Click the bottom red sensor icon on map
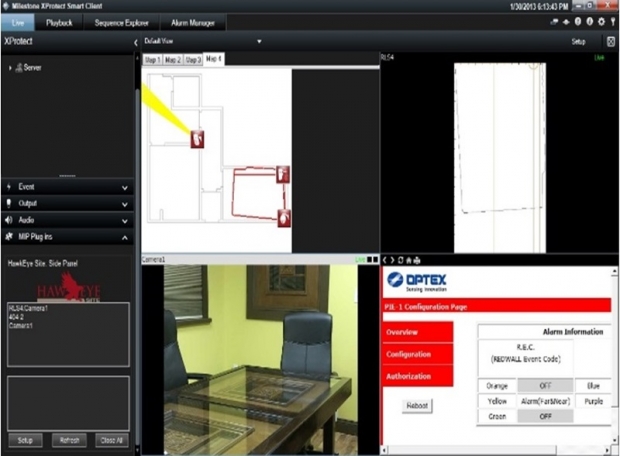Viewport: 620px width, 456px height. (284, 218)
